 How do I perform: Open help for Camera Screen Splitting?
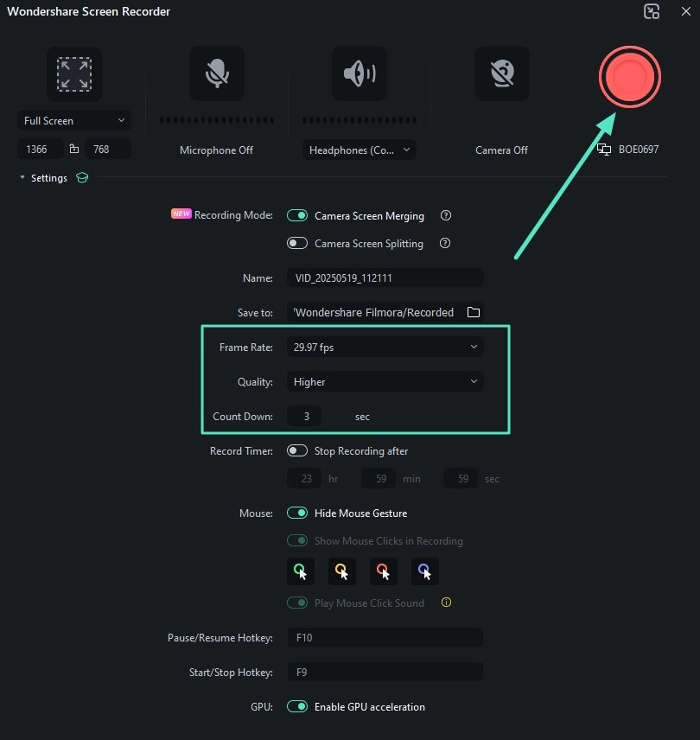(x=445, y=243)
